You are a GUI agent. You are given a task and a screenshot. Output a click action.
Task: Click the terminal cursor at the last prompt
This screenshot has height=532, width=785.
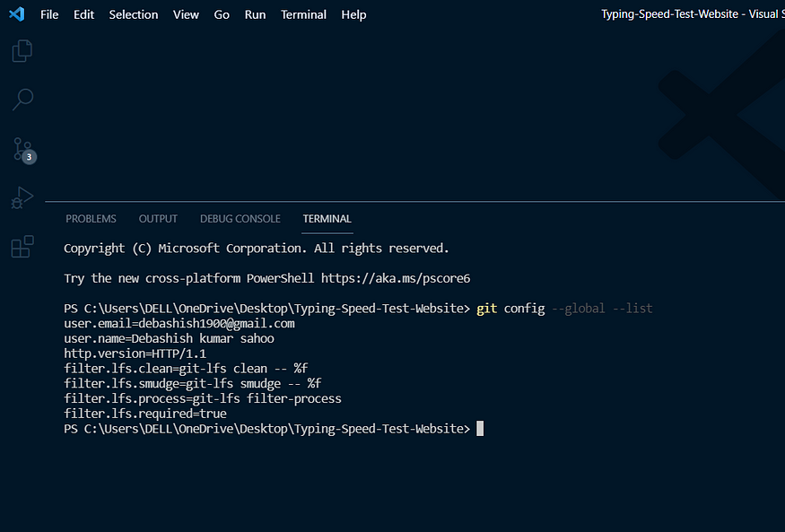point(480,429)
